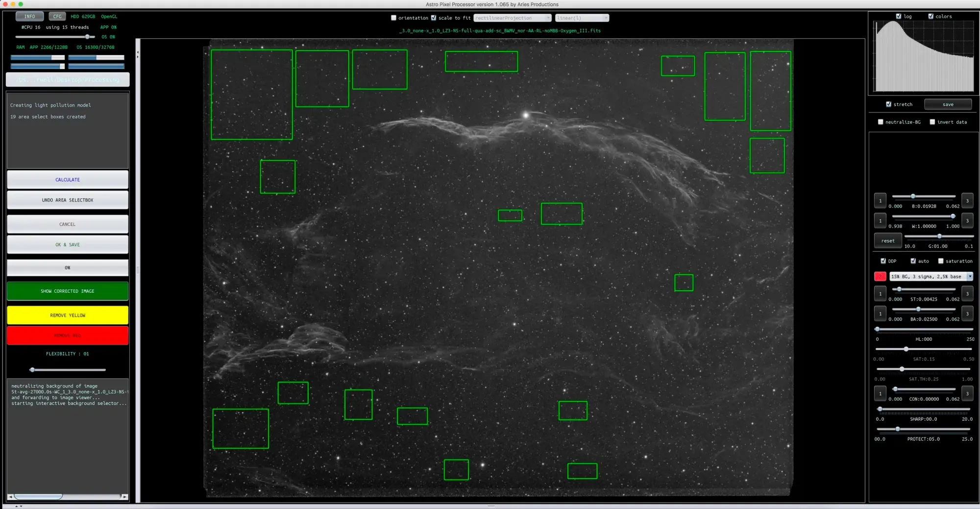
Task: Adjust the FLEXIBILITY slider handle
Action: (x=32, y=370)
